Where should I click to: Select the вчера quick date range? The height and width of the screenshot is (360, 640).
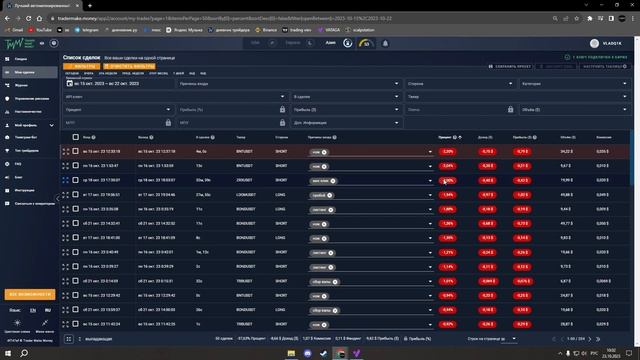[x=88, y=73]
